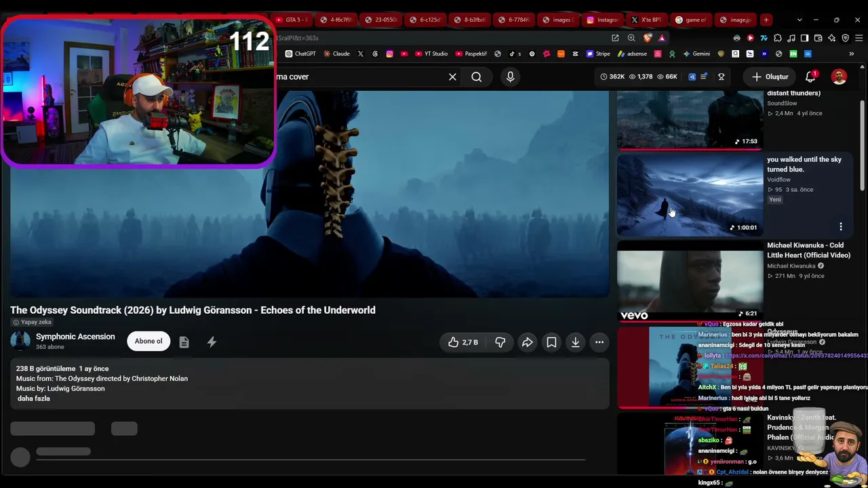Open the Stripe bookmark

click(x=598, y=54)
